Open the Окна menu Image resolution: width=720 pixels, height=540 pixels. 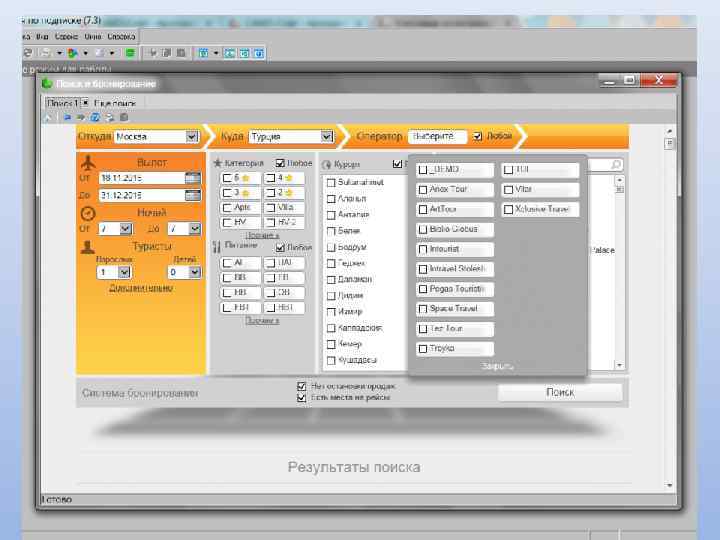pos(93,36)
